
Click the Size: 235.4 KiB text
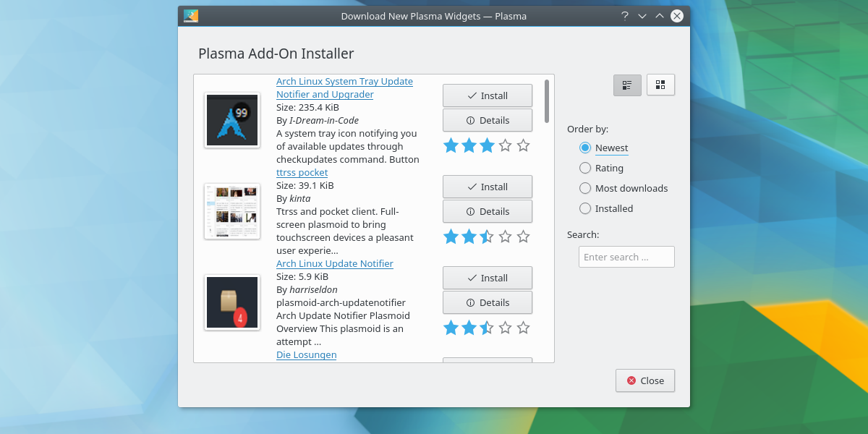coord(307,107)
